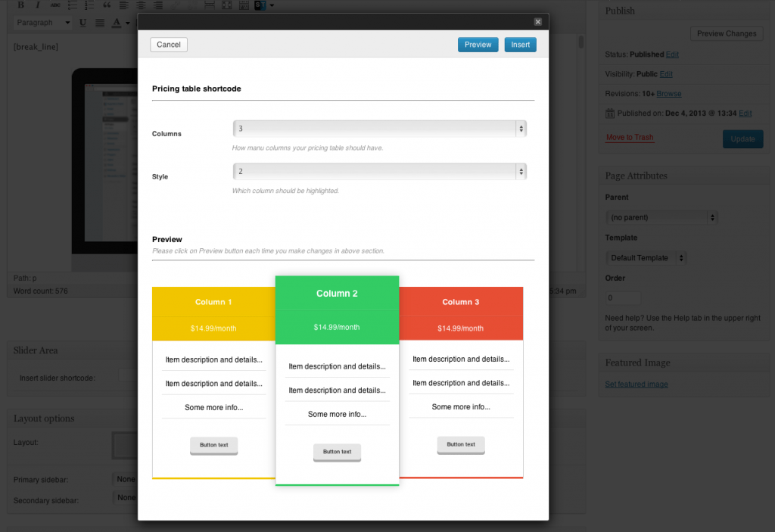
Task: Toggle the kitchen sink toolbar row
Action: coord(243,5)
